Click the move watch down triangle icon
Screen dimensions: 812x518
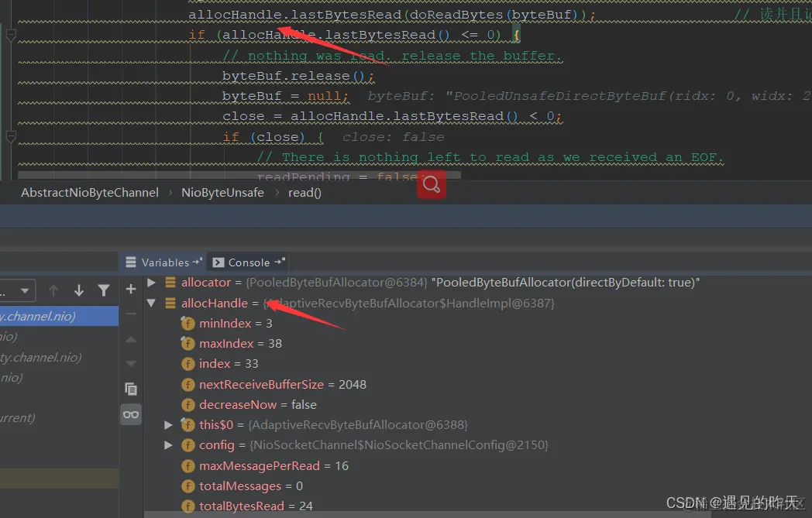(131, 363)
